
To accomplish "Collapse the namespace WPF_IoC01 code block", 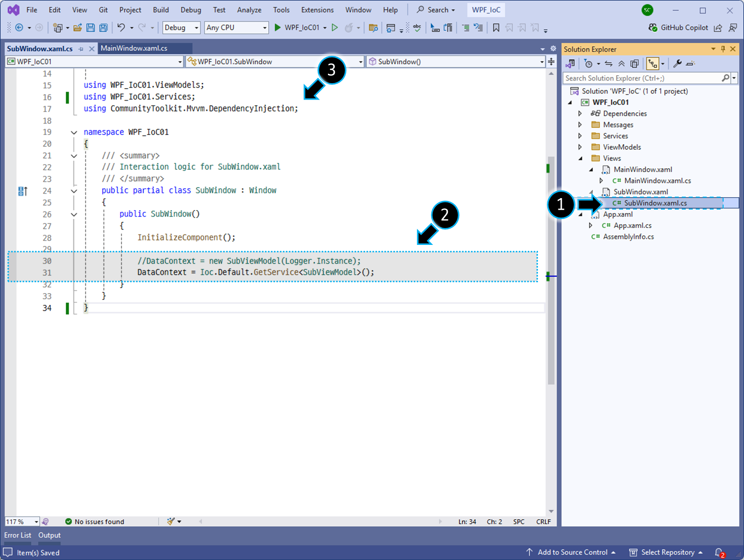I will point(74,132).
